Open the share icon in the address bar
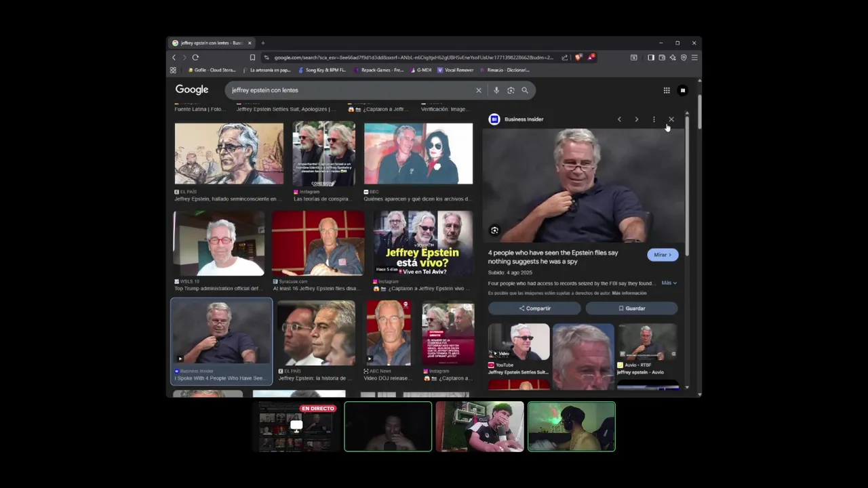The width and height of the screenshot is (868, 488). click(x=565, y=58)
